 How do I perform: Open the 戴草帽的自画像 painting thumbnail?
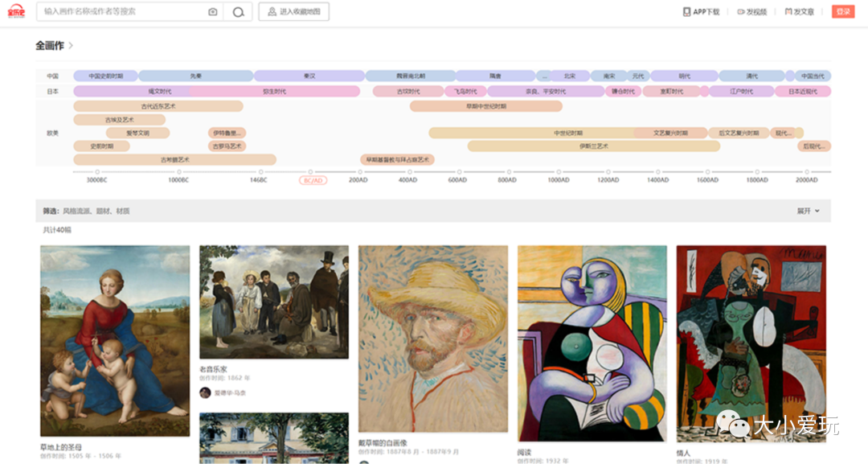click(433, 339)
